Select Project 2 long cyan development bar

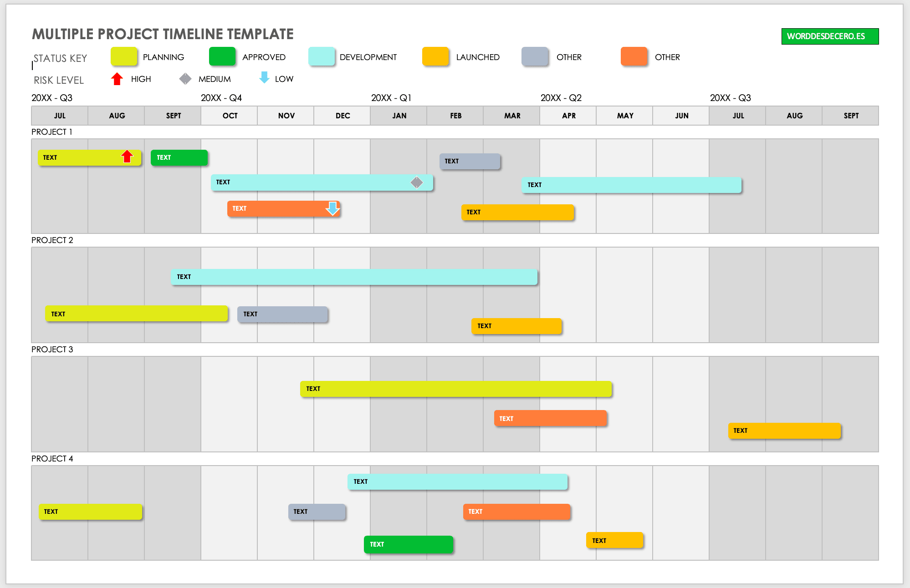(354, 277)
